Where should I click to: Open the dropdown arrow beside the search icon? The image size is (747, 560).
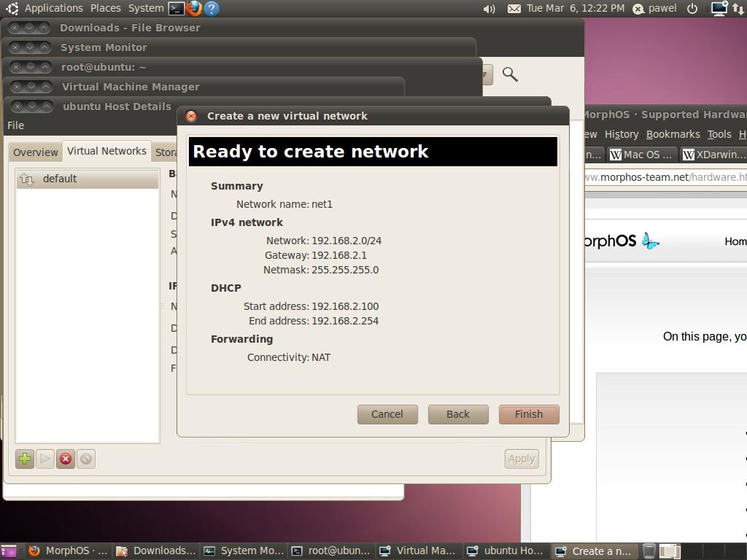point(486,74)
